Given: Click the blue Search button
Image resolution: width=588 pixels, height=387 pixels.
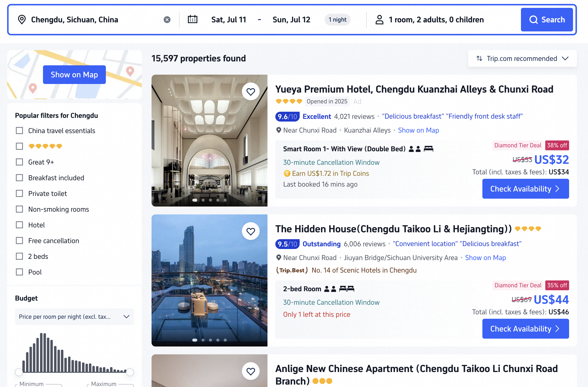Looking at the screenshot, I should tap(547, 19).
